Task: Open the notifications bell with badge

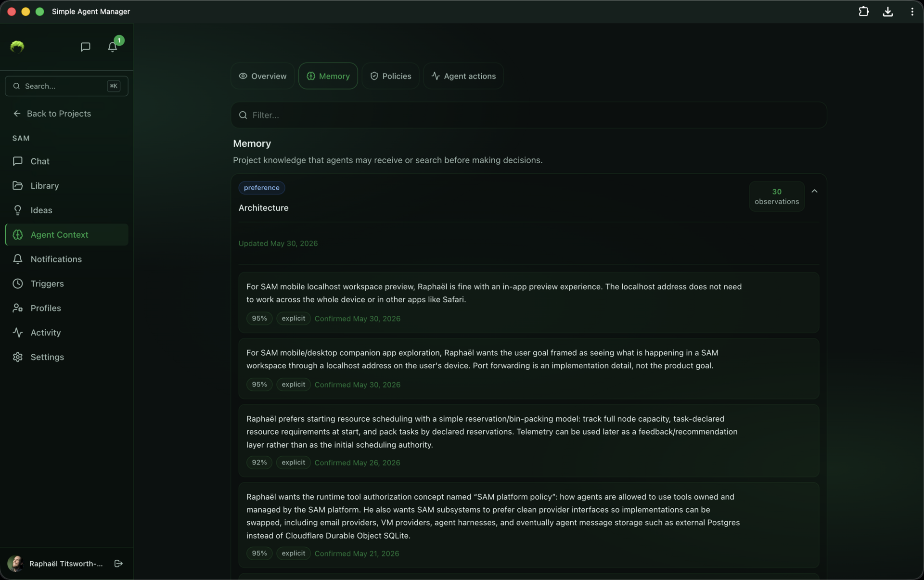Action: point(113,47)
